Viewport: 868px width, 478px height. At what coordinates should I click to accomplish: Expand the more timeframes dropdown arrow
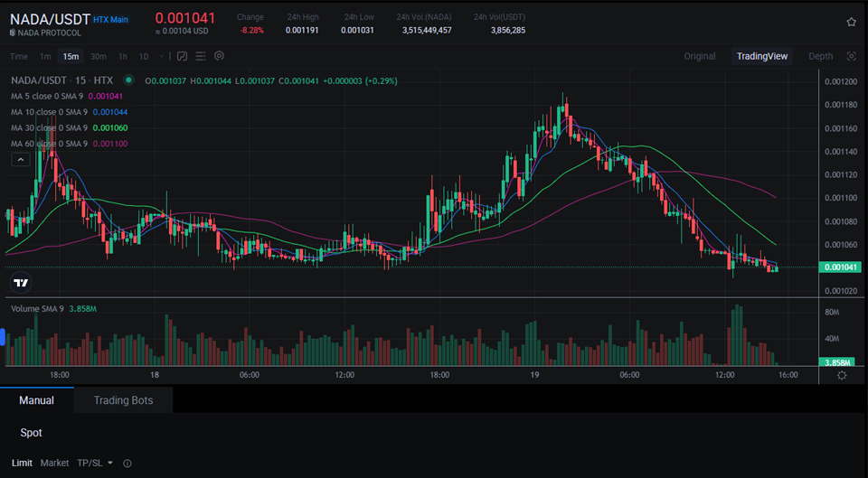(x=159, y=56)
